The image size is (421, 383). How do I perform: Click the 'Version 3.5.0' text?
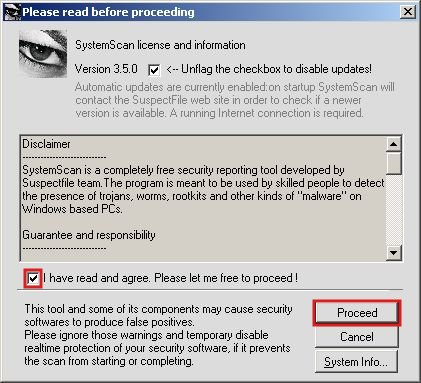[106, 69]
